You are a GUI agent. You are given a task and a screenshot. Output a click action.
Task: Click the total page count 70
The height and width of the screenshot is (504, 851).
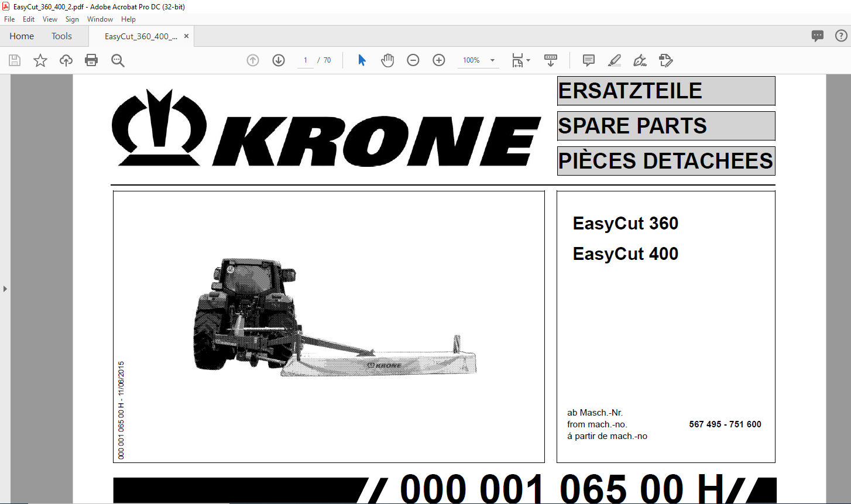pos(327,60)
